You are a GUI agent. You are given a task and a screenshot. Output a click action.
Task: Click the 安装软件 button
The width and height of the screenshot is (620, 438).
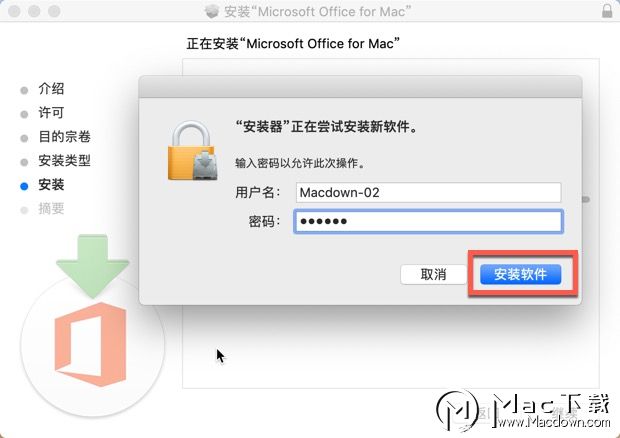point(520,274)
